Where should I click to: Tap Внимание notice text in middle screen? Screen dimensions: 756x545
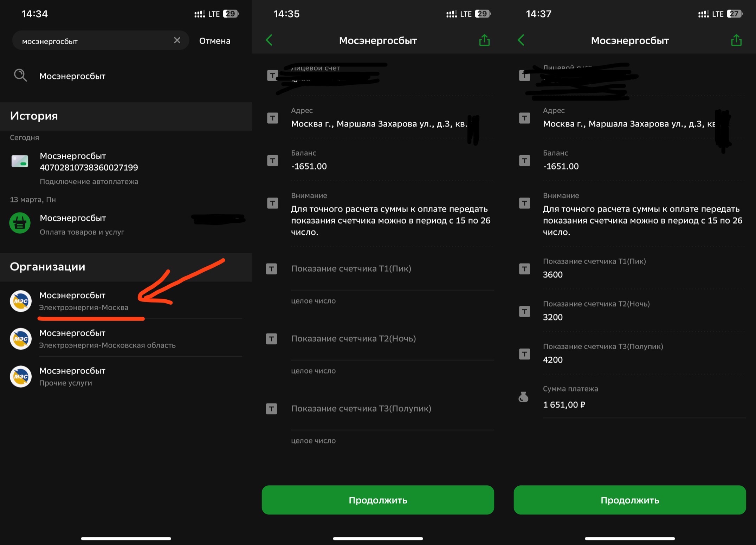pos(390,220)
